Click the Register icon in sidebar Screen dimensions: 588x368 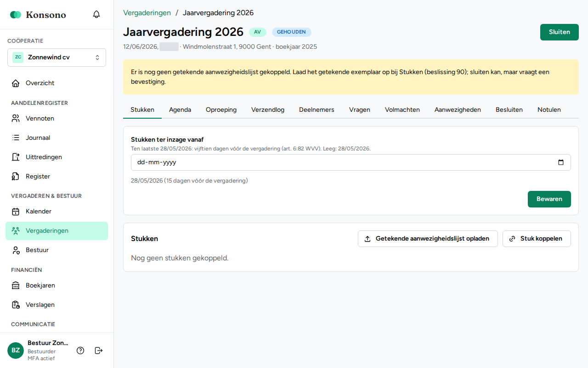point(16,177)
